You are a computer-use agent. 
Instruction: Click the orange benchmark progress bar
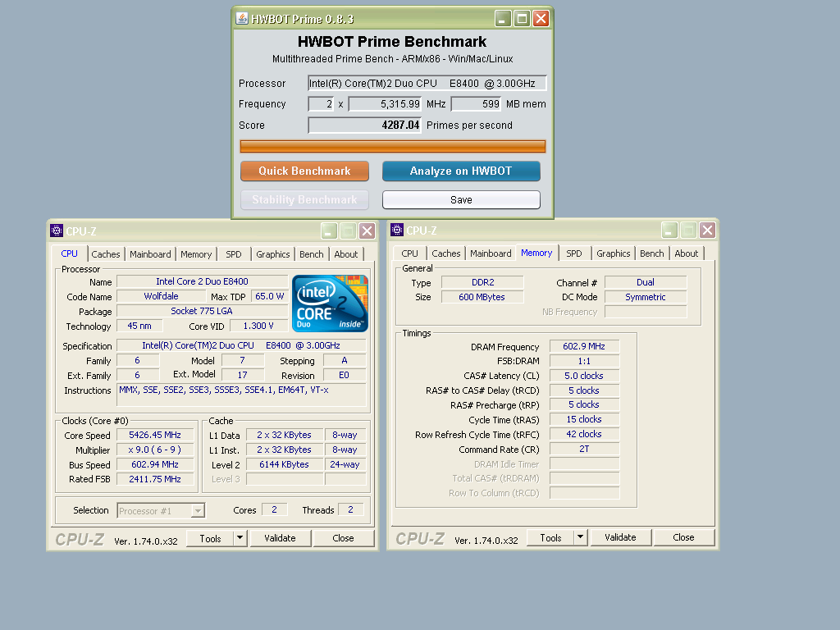[x=393, y=146]
